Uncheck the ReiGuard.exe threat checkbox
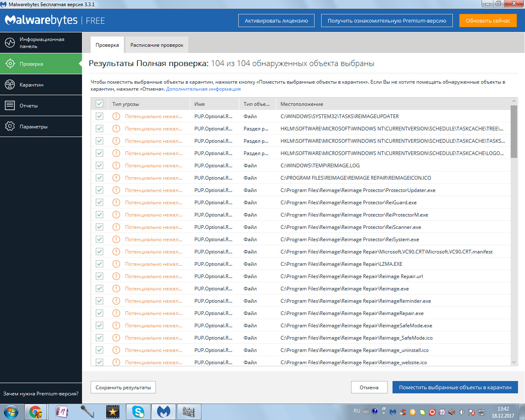This screenshot has width=525, height=420. [x=99, y=203]
